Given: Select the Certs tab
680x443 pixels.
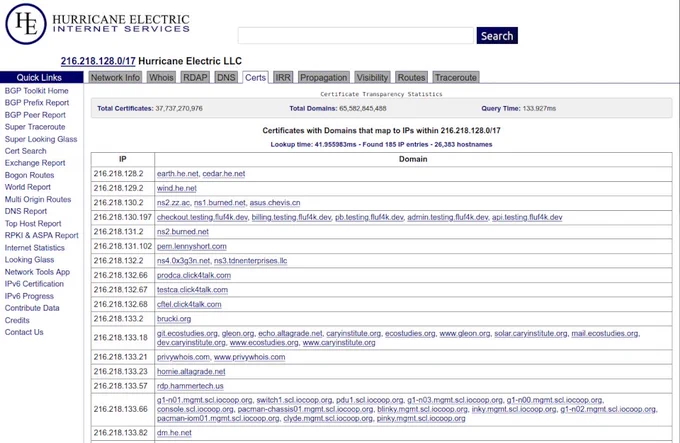Looking at the screenshot, I should tap(255, 78).
